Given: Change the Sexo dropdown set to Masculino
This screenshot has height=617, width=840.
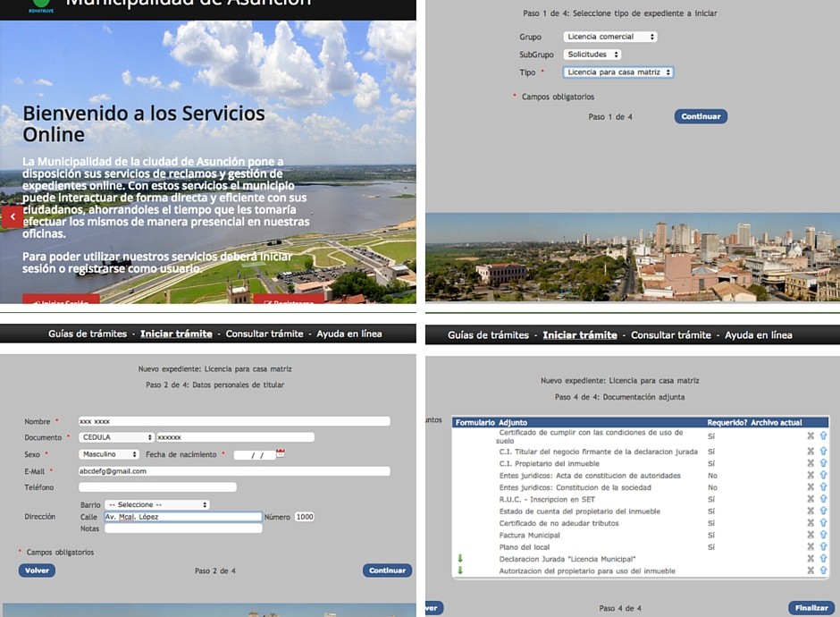Looking at the screenshot, I should [x=109, y=454].
